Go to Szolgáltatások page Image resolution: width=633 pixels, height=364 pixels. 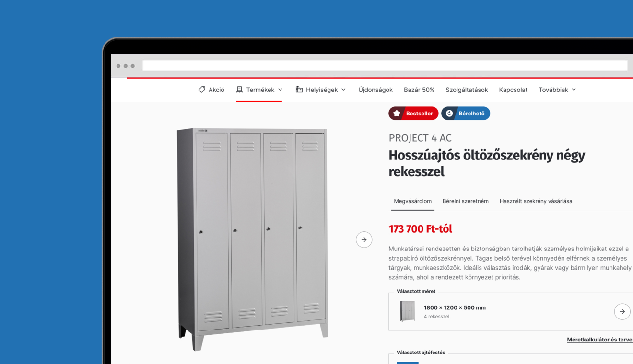point(467,90)
